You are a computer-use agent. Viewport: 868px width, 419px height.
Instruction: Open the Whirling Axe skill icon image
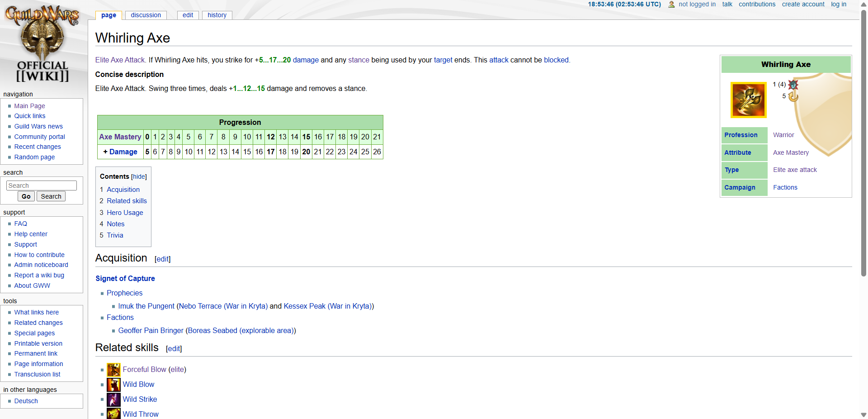tap(749, 100)
